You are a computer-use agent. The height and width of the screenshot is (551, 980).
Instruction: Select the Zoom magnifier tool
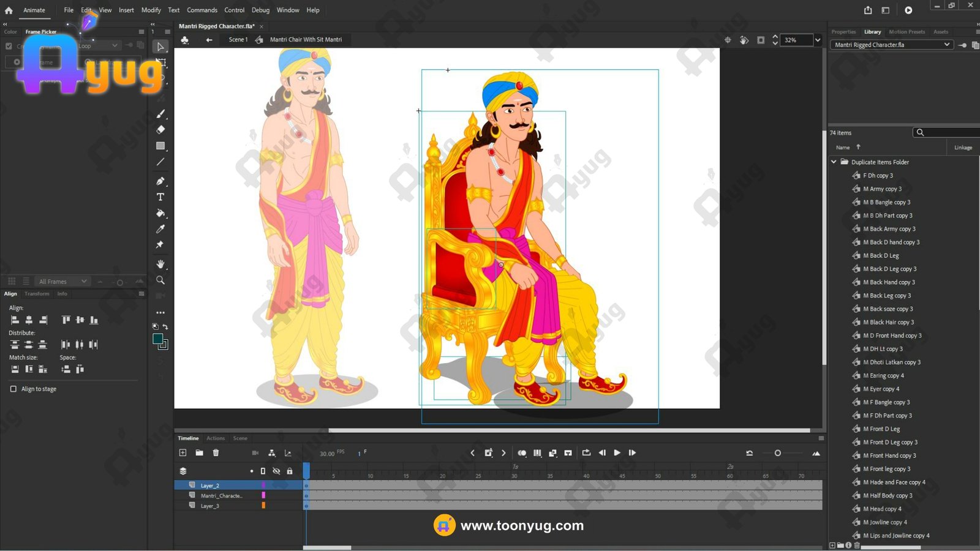160,280
